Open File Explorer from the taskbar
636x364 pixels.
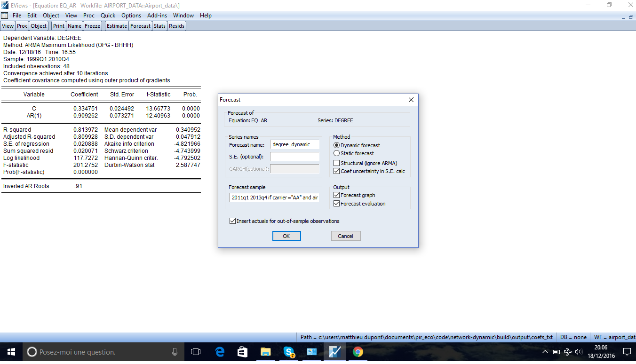pos(266,352)
